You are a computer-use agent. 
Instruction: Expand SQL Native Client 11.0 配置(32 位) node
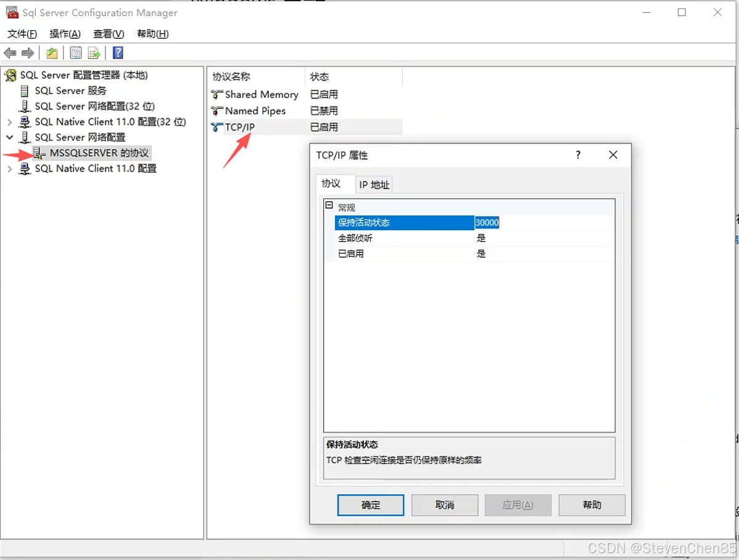10,122
